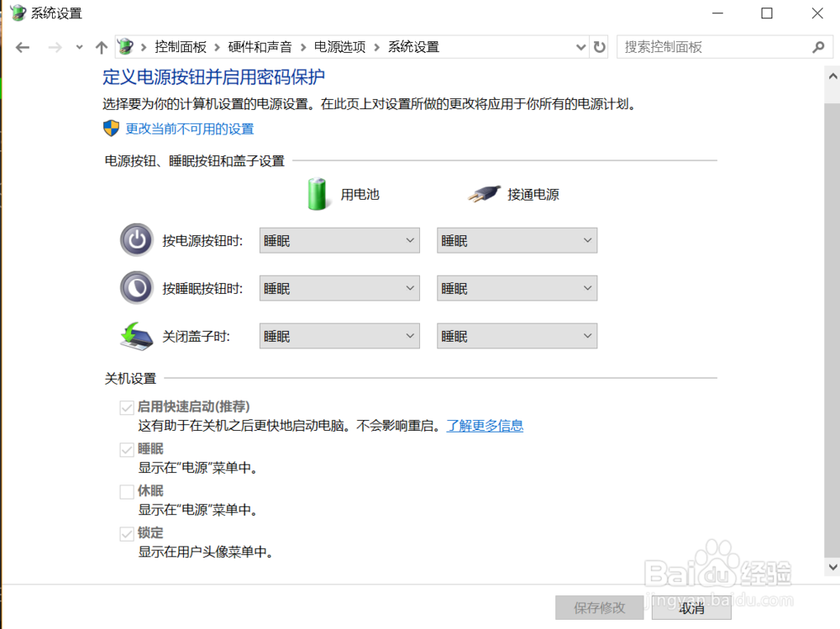Screen dimensions: 840x629
Task: Expand the address bar history dropdown
Action: [x=580, y=47]
